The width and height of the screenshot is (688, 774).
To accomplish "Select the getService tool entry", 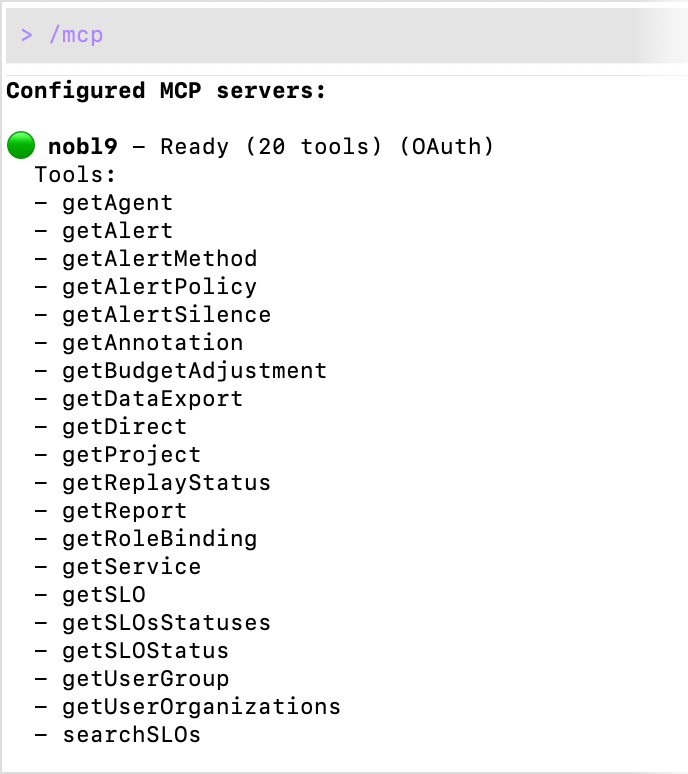I will (131, 567).
